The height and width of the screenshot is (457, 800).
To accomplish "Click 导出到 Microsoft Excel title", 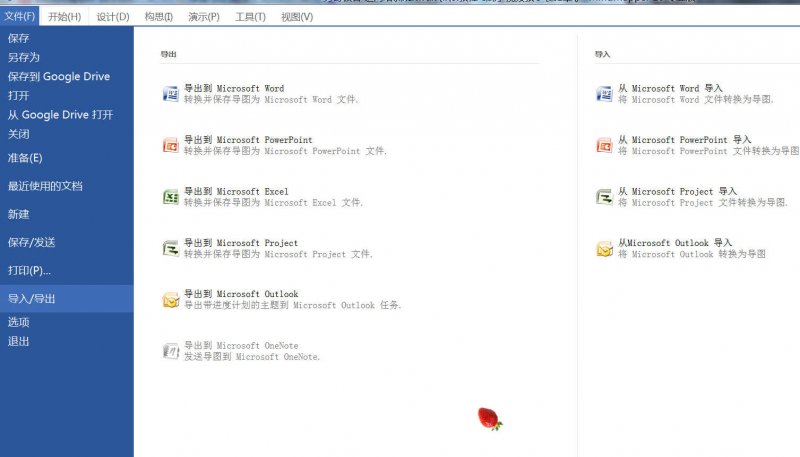I will pos(236,192).
